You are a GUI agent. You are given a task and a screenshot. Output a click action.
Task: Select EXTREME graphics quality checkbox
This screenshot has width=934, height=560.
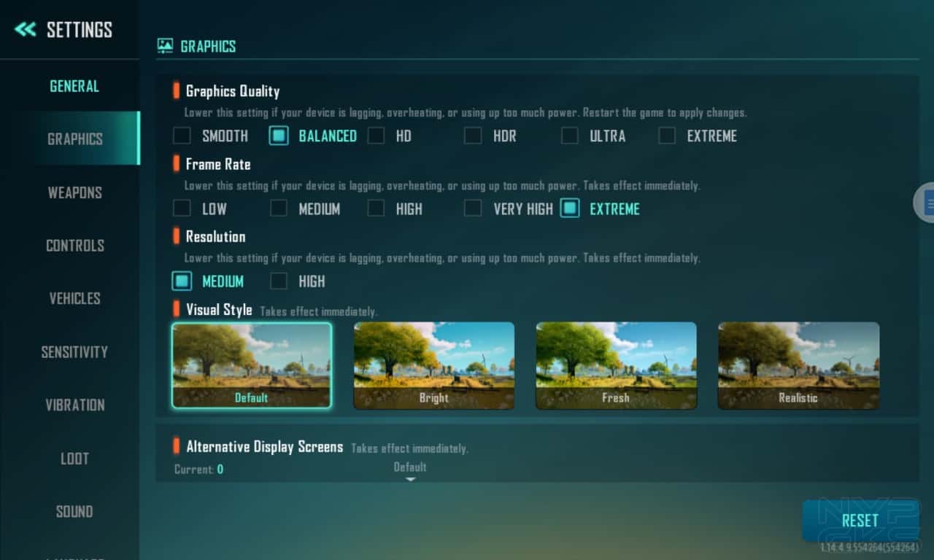tap(667, 136)
